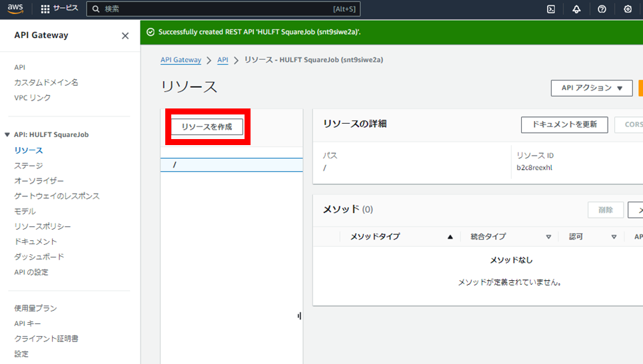Click the 削除 button in methods panel
The height and width of the screenshot is (364, 643).
click(606, 210)
